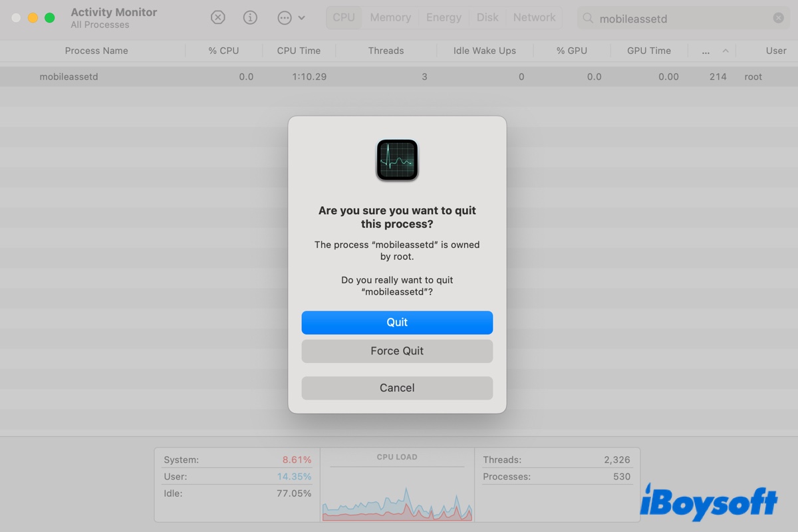Click the 1:10.29 CPU Time value
The image size is (798, 532).
pos(309,76)
